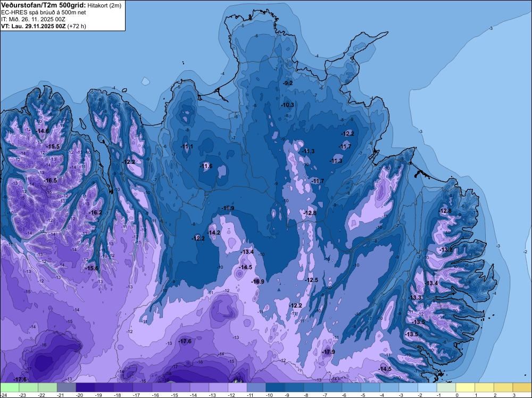Click the map temperature value -16.2
532x398 pixels.
pos(95,213)
